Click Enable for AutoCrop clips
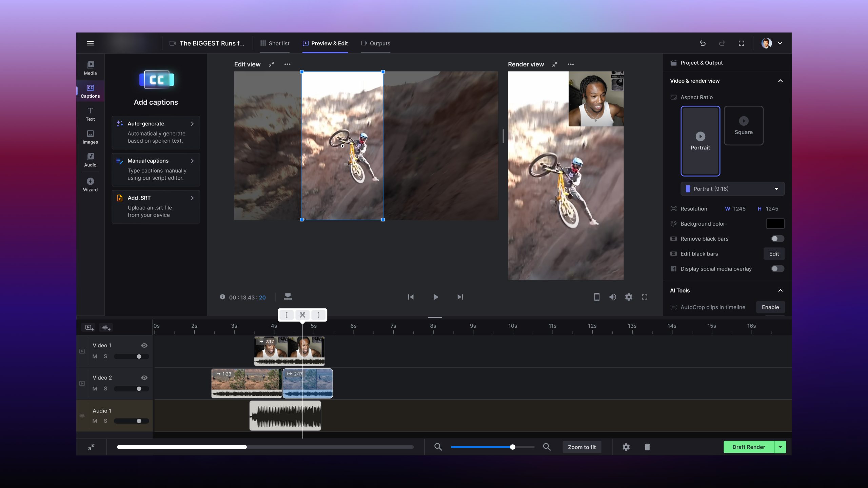Viewport: 868px width, 488px height. tap(770, 307)
